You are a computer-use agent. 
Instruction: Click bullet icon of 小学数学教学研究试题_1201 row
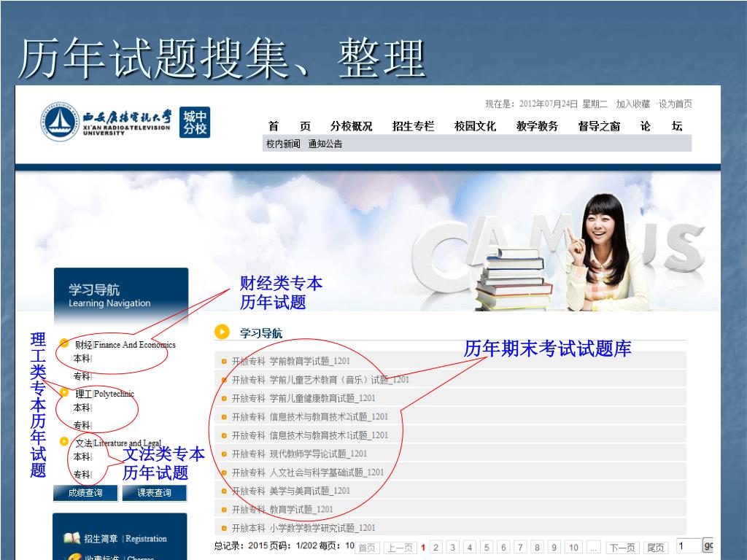point(224,528)
